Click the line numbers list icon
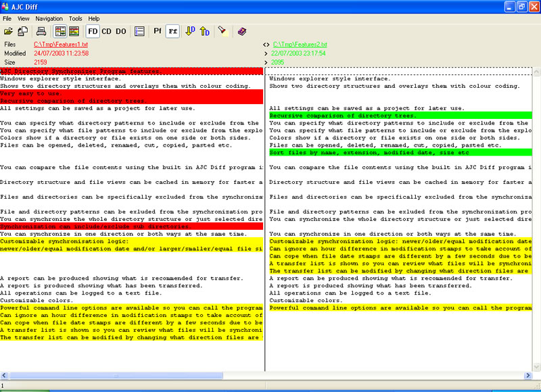Viewport: 541px width, 392px height. [x=139, y=31]
